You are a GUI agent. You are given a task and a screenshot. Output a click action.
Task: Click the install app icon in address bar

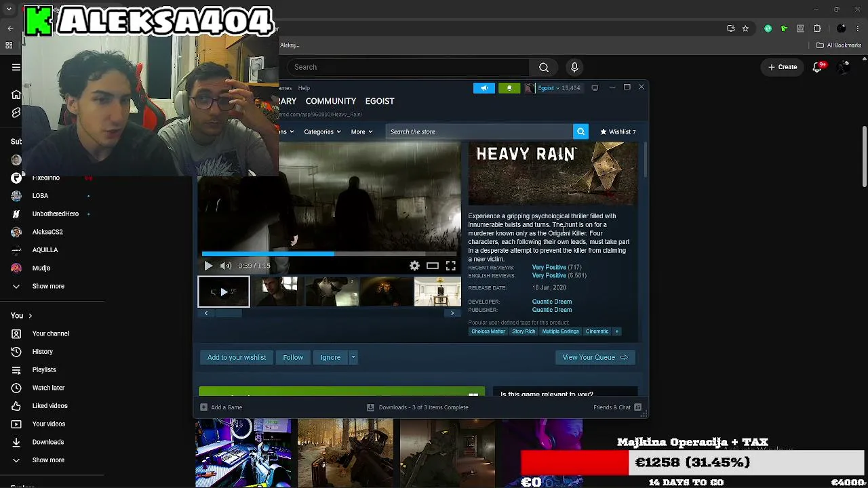coord(730,28)
